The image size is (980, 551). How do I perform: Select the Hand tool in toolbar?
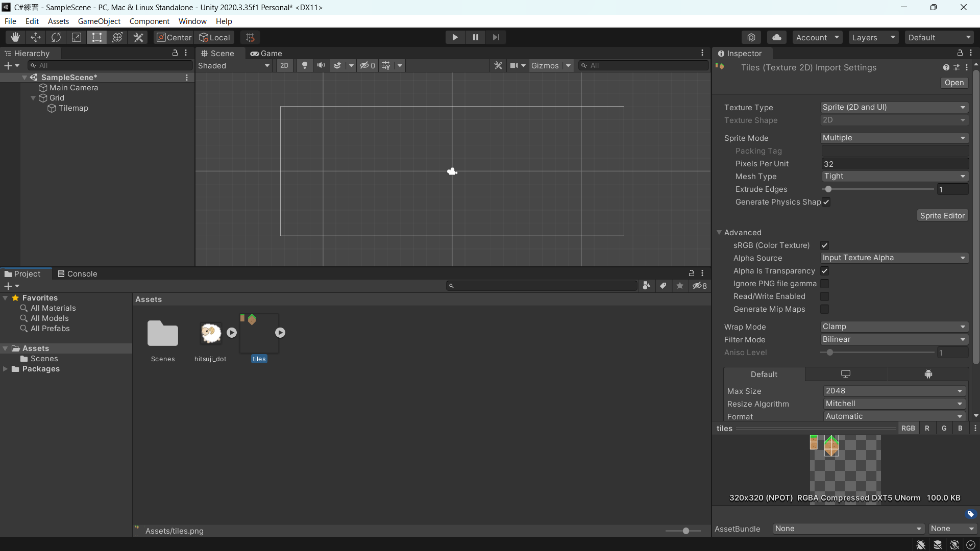tap(15, 37)
